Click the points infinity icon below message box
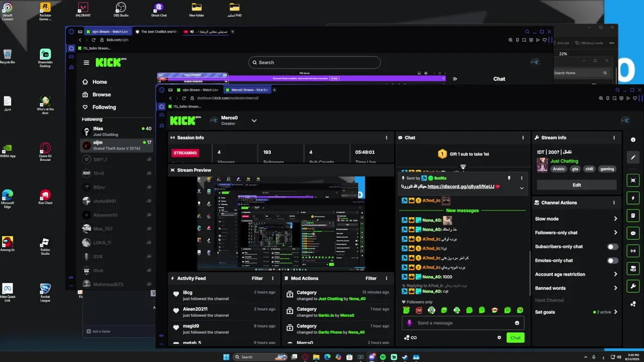Image resolution: width=644 pixels, height=362 pixels. coord(410,338)
